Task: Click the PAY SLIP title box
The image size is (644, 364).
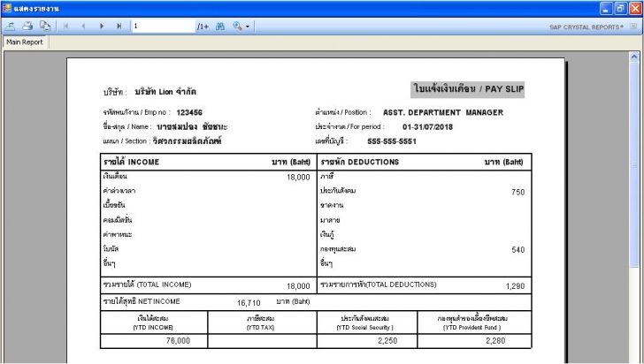Action: pyautogui.click(x=467, y=89)
